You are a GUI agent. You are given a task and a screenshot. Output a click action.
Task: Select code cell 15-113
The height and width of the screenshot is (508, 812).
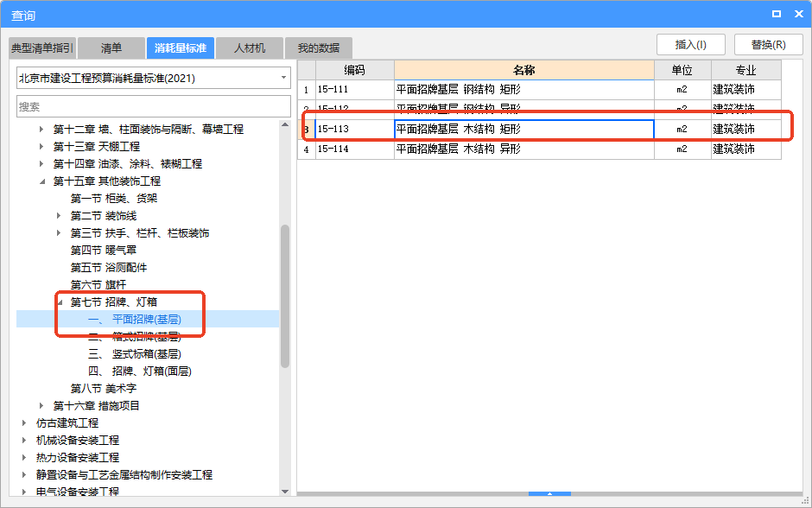click(355, 129)
